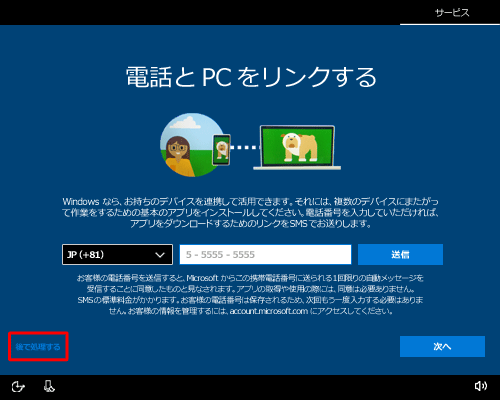Click the 後で処理する do-it-later link
Screen dimensions: 500x400
tap(38, 347)
